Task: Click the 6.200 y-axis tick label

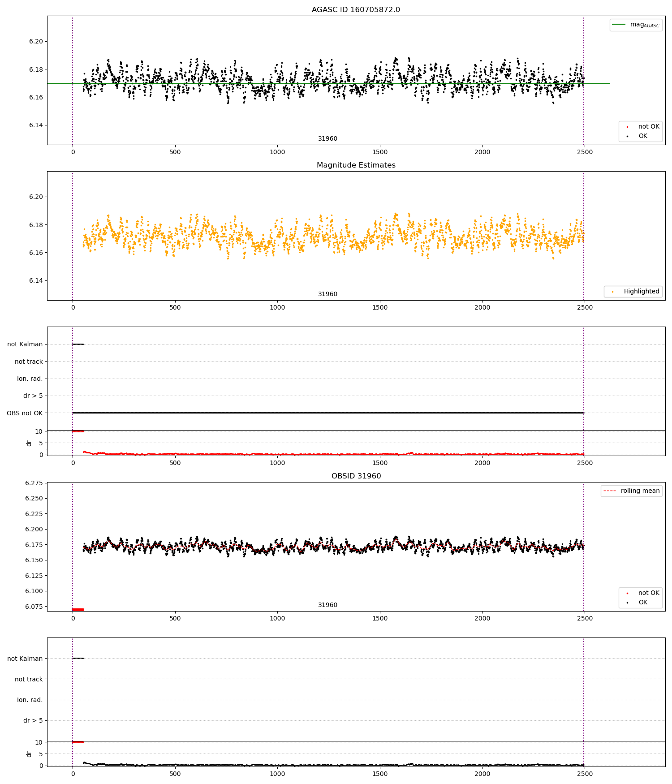Action: coord(34,529)
